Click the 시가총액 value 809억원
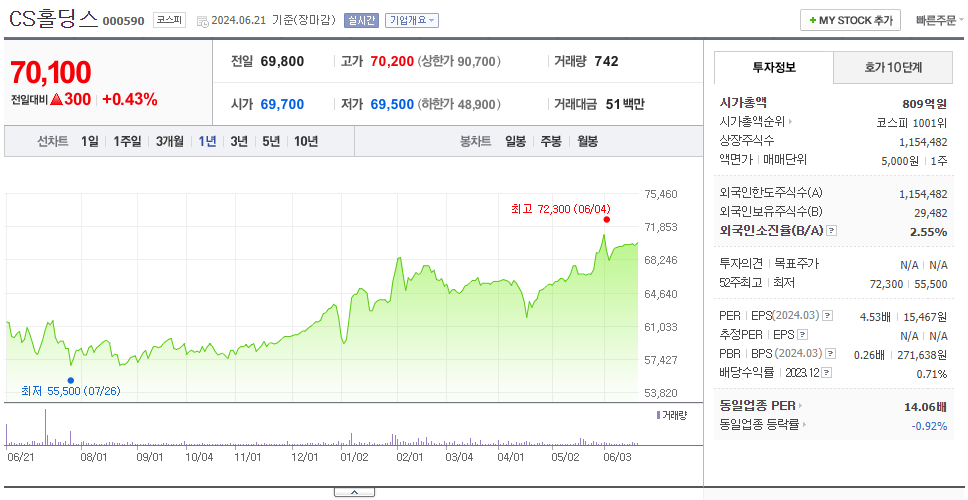The image size is (968, 500). point(925,104)
